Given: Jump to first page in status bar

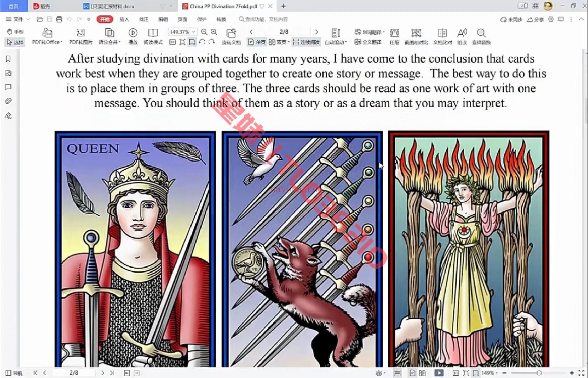Looking at the screenshot, I should [35, 373].
